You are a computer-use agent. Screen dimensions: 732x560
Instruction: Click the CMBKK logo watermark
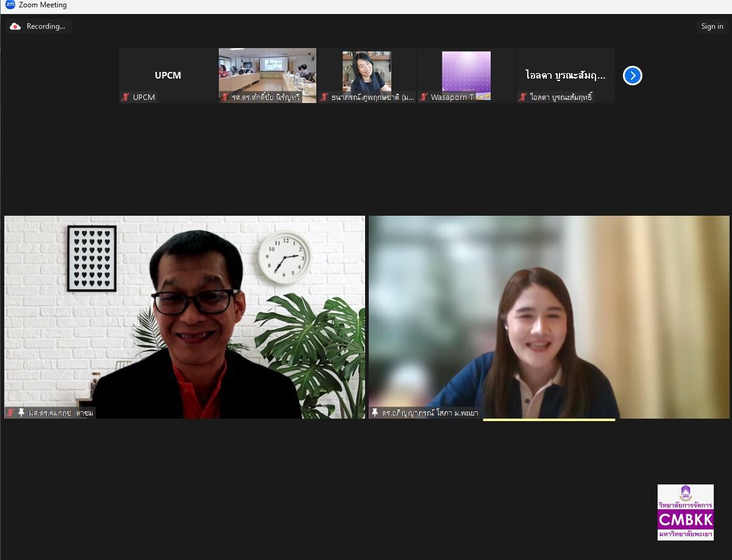coord(685,512)
